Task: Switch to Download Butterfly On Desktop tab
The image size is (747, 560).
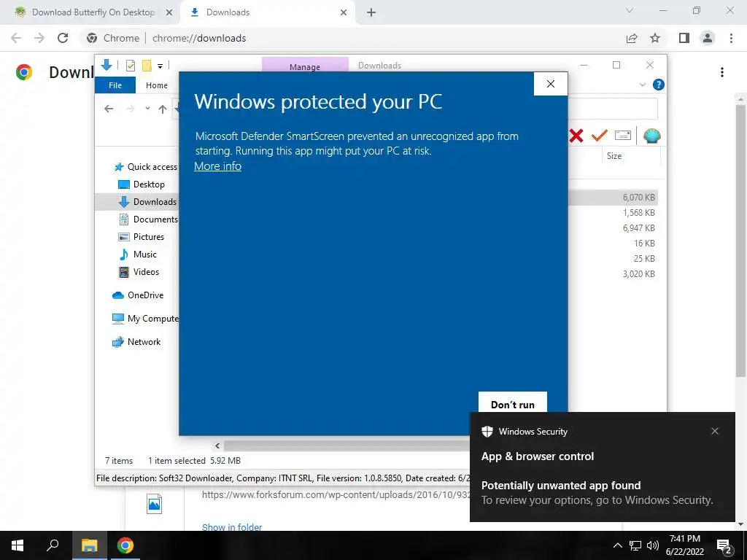Action: [x=93, y=12]
